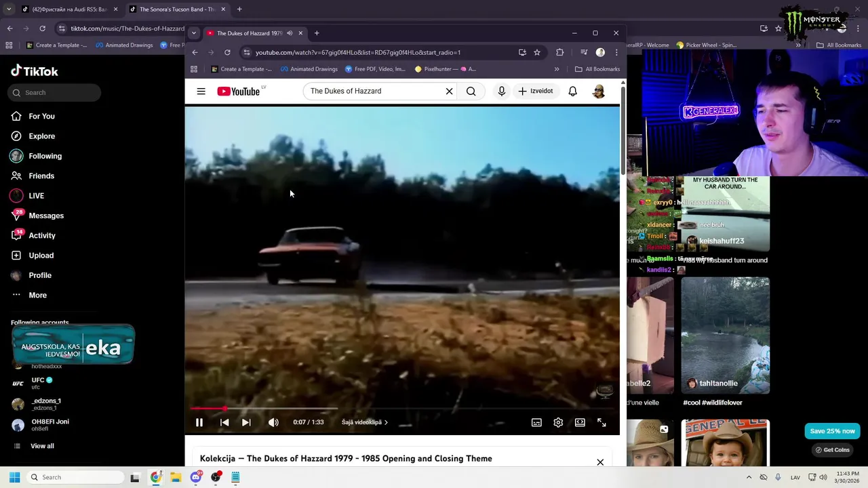The image size is (868, 488).
Task: Open the Izveidot create button
Action: (536, 91)
